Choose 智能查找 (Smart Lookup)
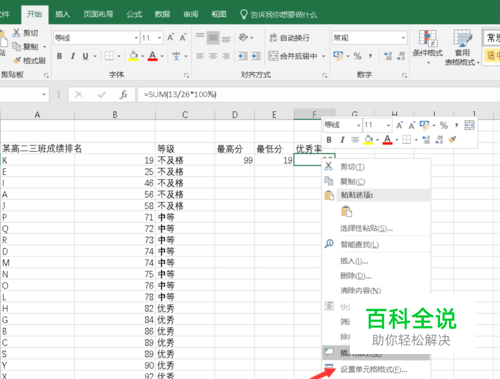Viewport: 500px width, 379px height. click(x=376, y=244)
